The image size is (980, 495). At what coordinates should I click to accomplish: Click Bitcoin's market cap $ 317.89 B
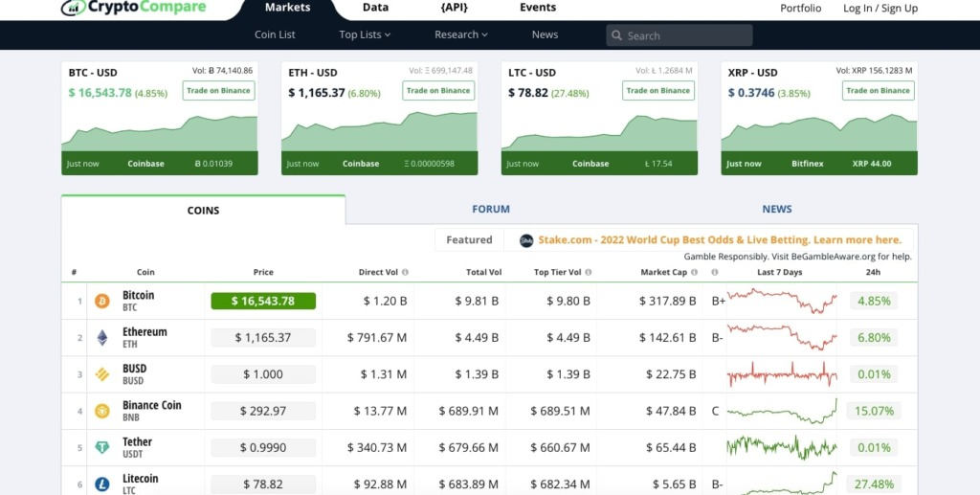667,302
